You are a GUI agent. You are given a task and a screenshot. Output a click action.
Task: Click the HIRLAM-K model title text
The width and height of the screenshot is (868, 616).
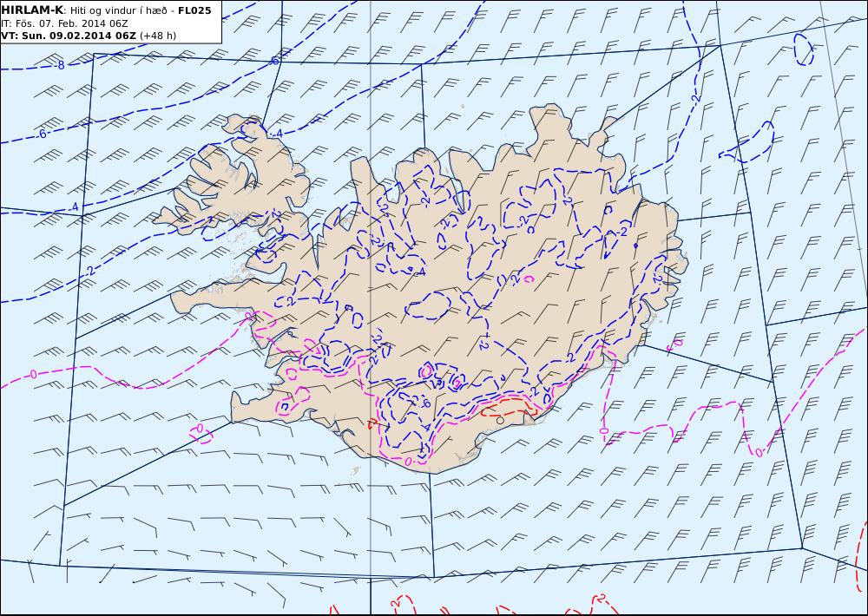[x=32, y=10]
